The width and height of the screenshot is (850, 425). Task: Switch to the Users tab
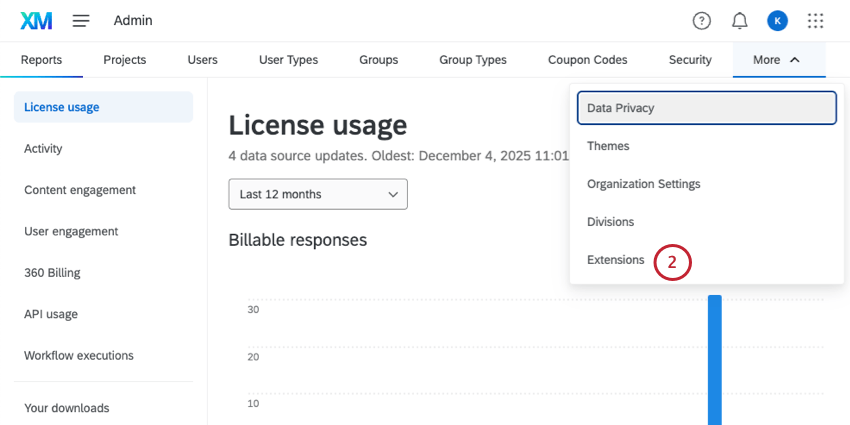pyautogui.click(x=202, y=60)
